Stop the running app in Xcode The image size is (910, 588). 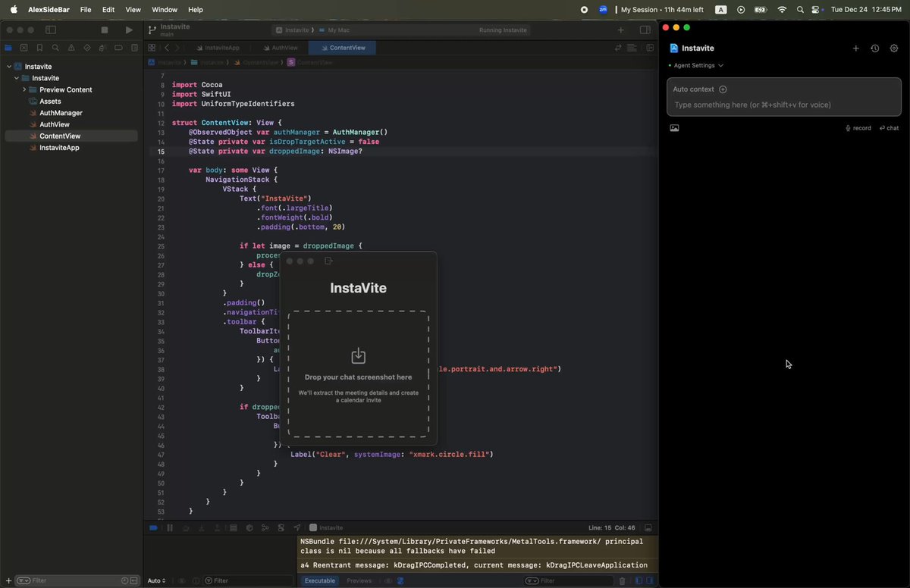click(105, 30)
